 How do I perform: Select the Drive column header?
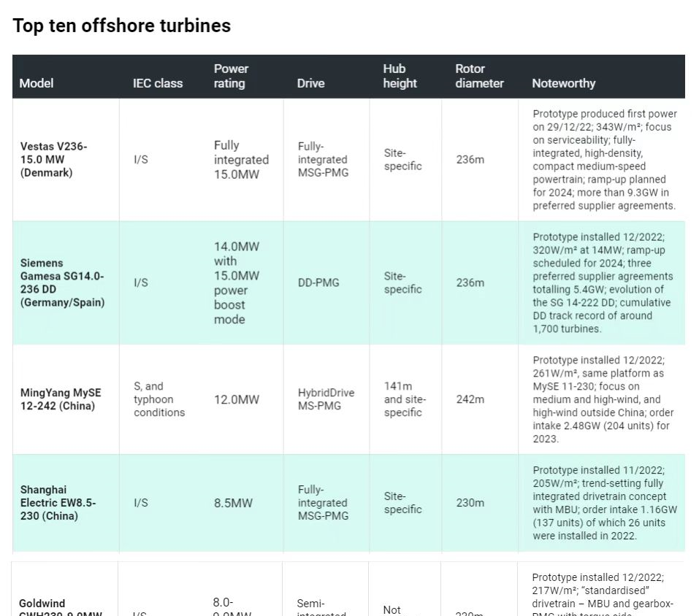tap(310, 83)
